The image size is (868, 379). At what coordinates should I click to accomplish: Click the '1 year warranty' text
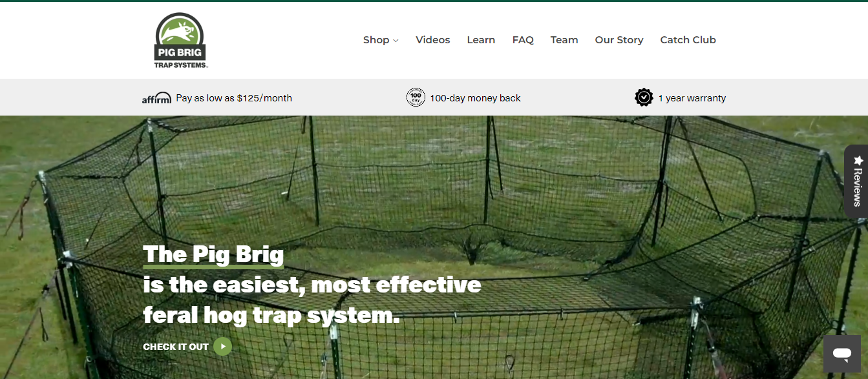click(692, 98)
